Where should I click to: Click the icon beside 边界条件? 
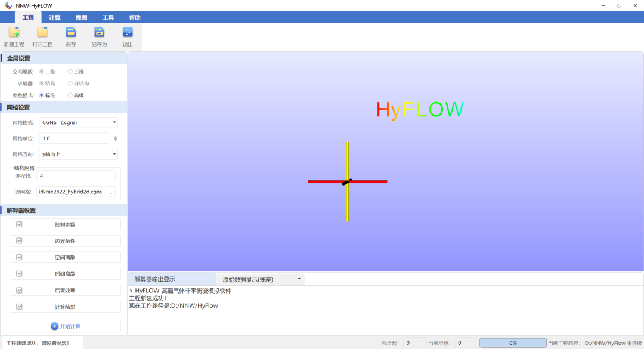[x=19, y=241]
